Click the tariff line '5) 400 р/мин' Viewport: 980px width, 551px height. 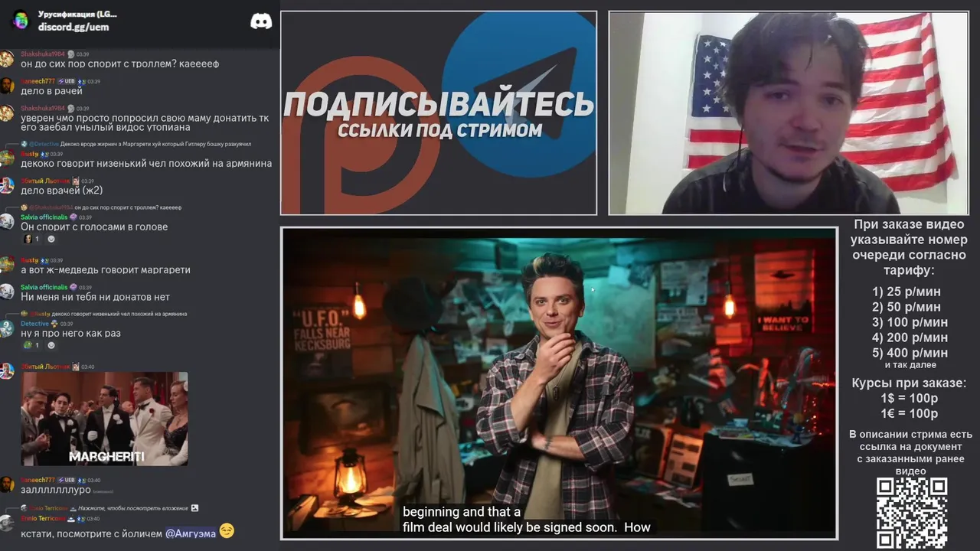tap(910, 353)
